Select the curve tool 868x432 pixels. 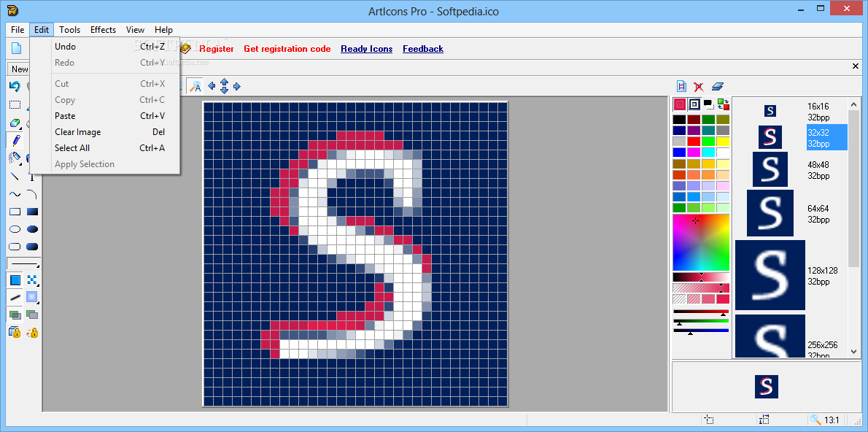tap(15, 194)
